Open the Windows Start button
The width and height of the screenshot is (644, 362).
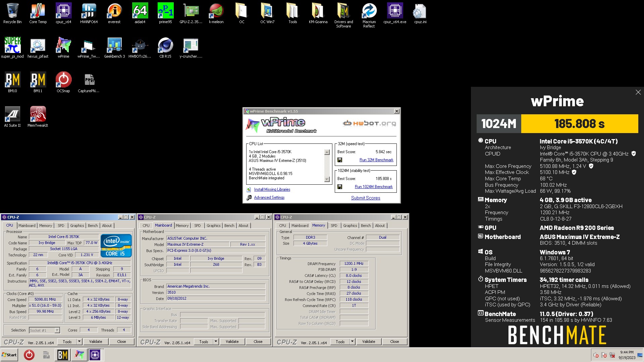(9, 355)
